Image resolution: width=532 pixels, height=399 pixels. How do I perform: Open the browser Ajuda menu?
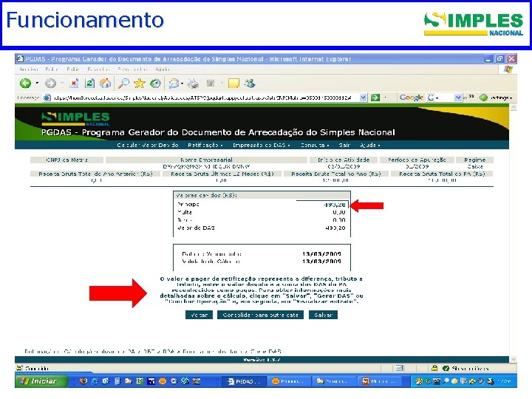[162, 69]
